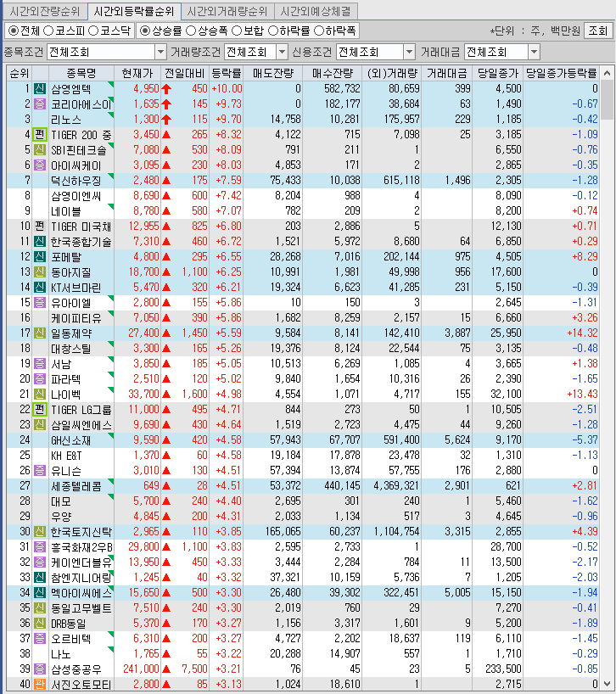The width and height of the screenshot is (616, 694).
Task: Sort by the 현재가 column header
Action: point(137,73)
